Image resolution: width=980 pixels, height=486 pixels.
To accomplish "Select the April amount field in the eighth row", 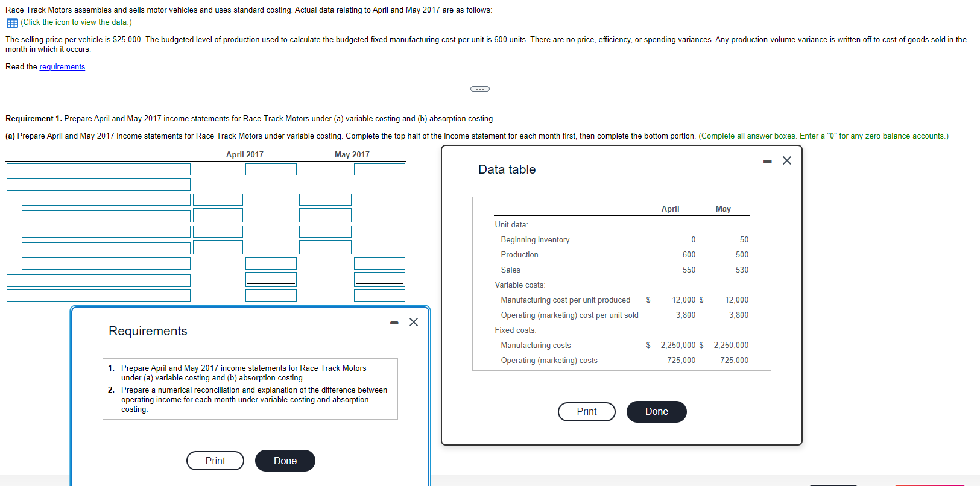I will 271,280.
